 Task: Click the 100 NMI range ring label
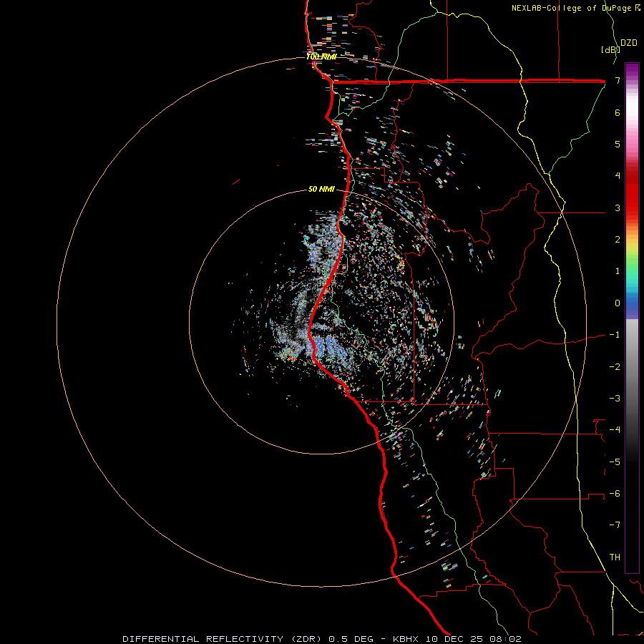pos(321,57)
